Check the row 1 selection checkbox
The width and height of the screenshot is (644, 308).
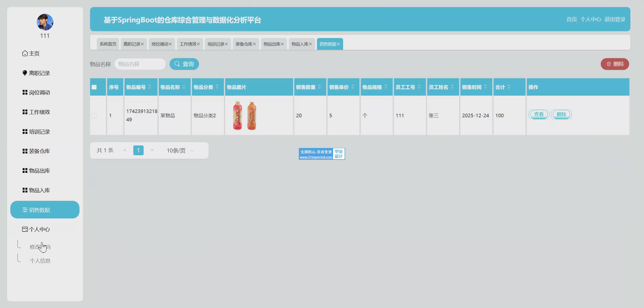94,115
